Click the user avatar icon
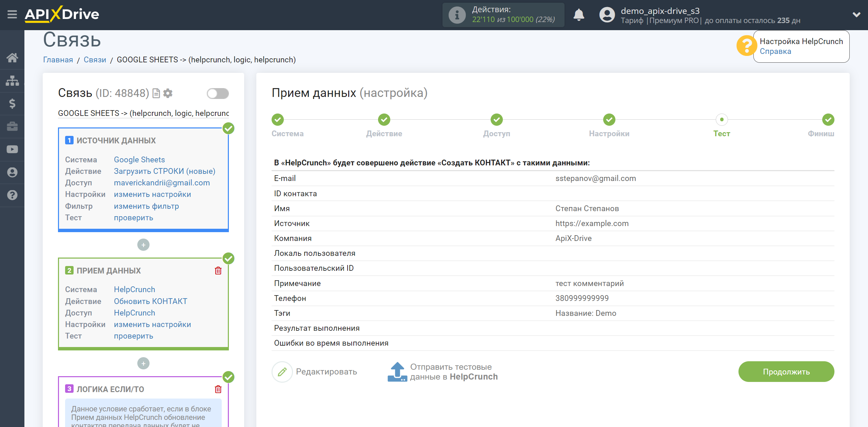 pyautogui.click(x=607, y=15)
